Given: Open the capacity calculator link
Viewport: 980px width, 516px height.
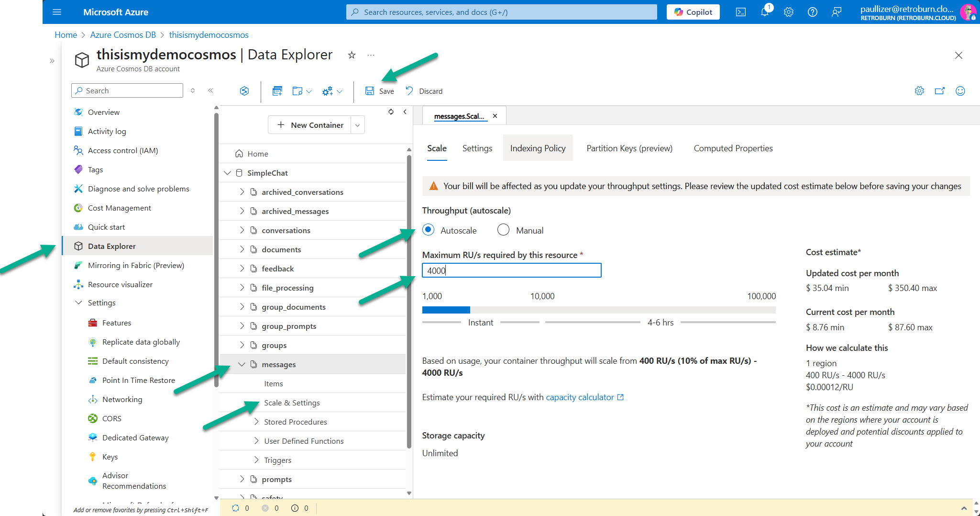Looking at the screenshot, I should pyautogui.click(x=584, y=397).
